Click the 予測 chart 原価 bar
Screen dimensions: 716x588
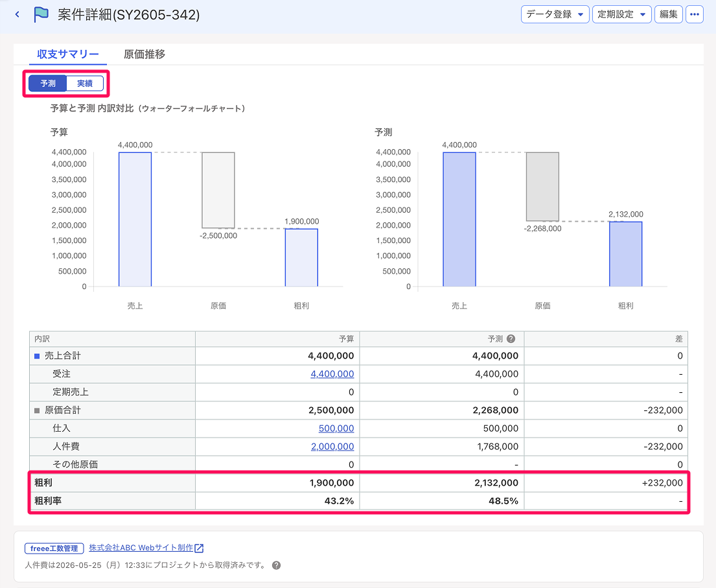coord(542,187)
